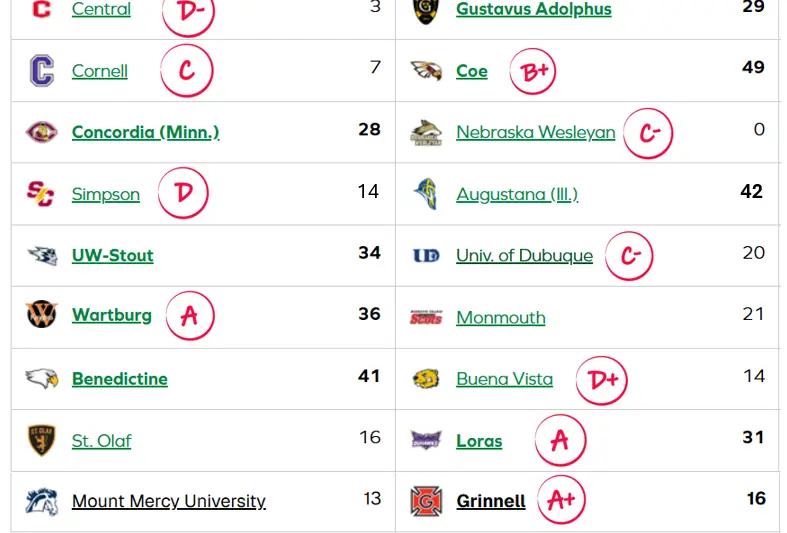Click the Simpson SC logo
The width and height of the screenshot is (787, 533).
click(x=40, y=194)
